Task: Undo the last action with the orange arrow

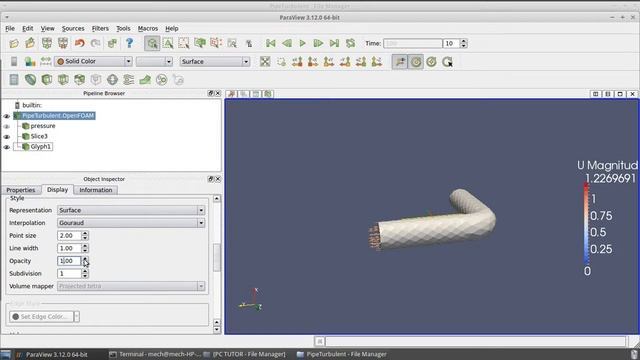Action: (80, 43)
